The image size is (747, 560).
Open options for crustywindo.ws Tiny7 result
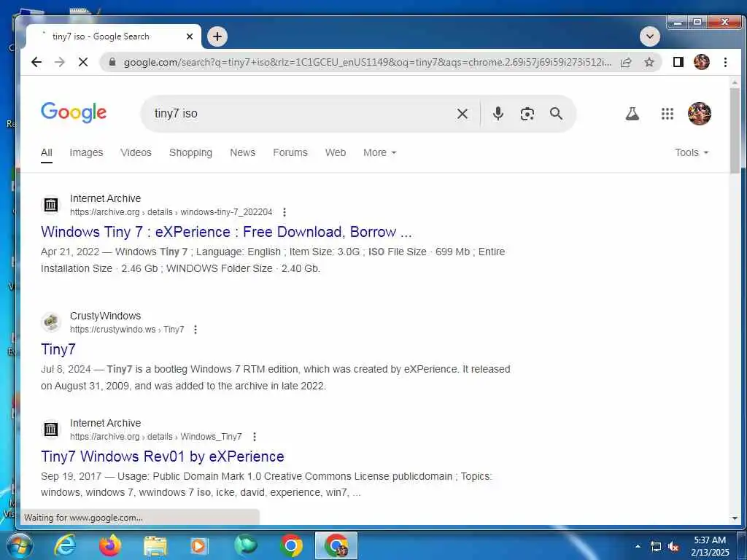click(196, 330)
